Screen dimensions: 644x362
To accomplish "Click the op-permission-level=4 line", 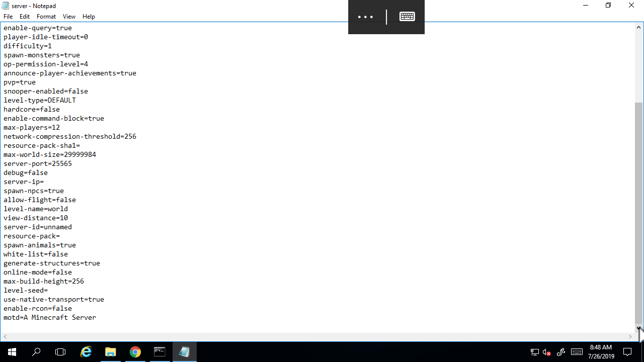I will point(46,64).
